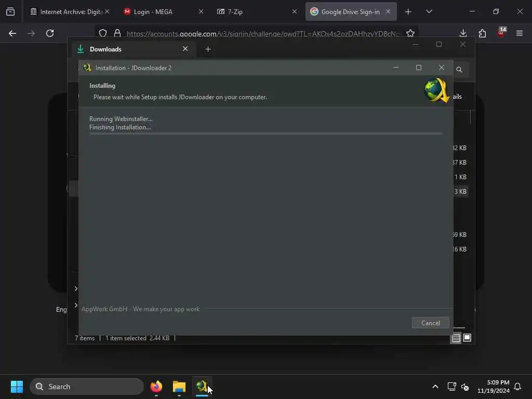The height and width of the screenshot is (399, 532).
Task: Open the Firefox downloads panel
Action: pos(463,33)
